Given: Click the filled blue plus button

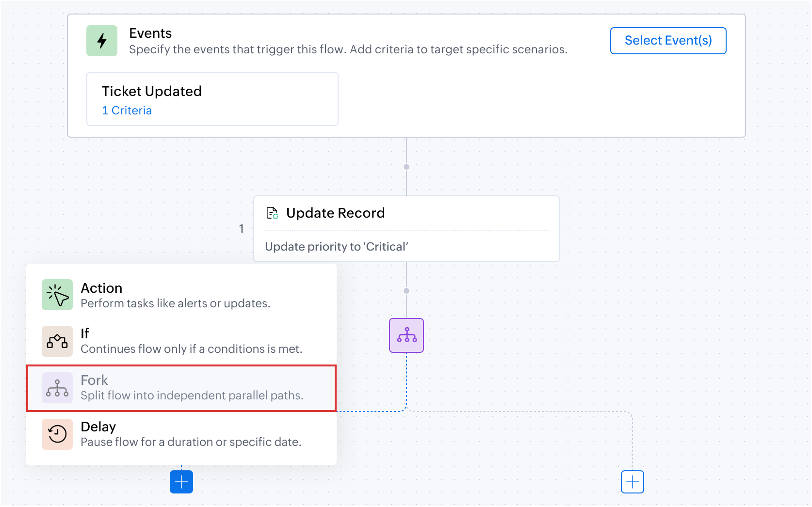Looking at the screenshot, I should click(181, 482).
